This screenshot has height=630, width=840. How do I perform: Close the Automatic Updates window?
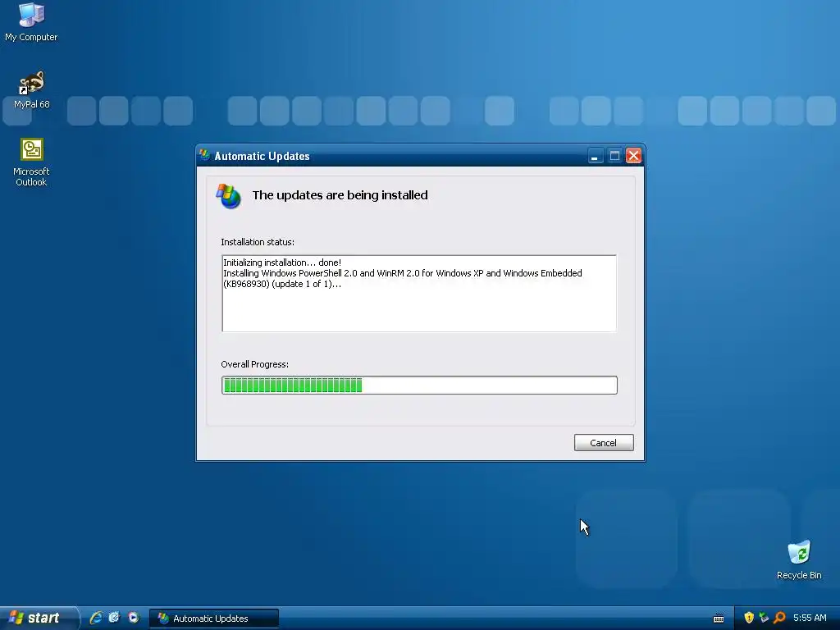pos(634,156)
